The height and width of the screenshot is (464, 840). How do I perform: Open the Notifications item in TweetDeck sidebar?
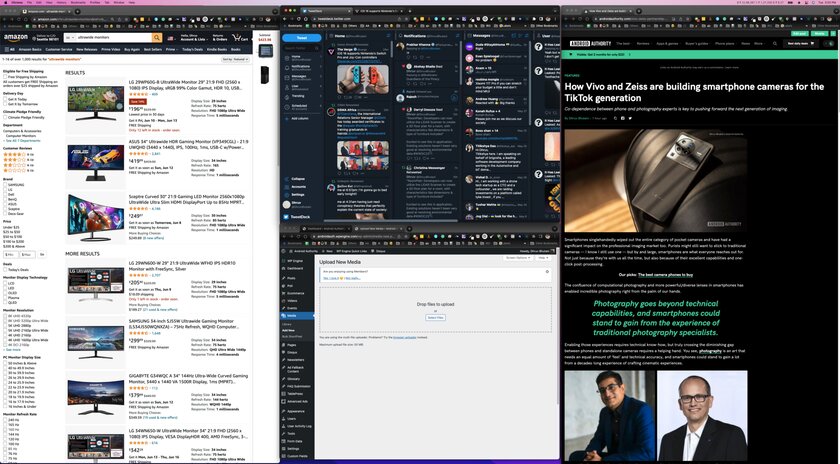tap(301, 67)
